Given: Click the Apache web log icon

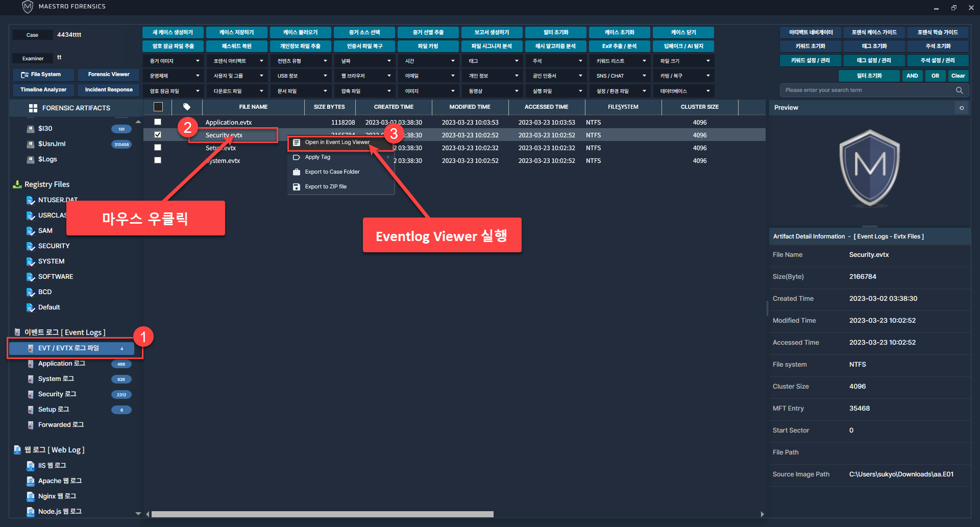Looking at the screenshot, I should [31, 481].
